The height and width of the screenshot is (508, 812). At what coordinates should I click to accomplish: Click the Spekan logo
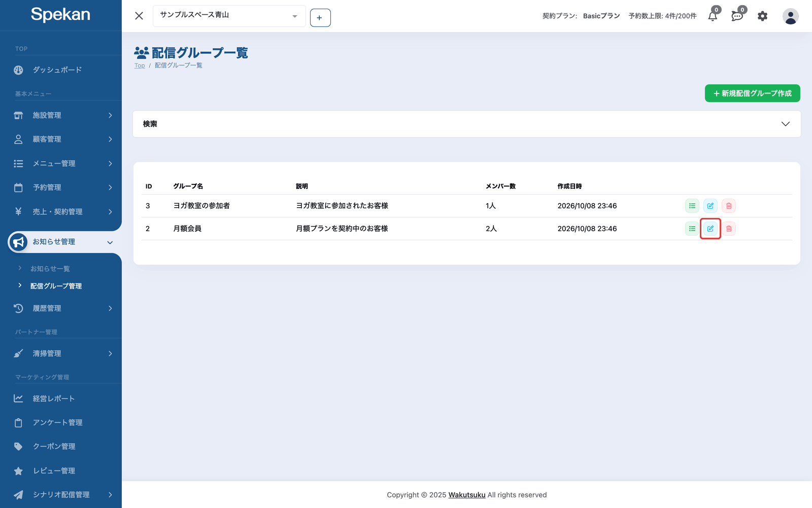60,14
